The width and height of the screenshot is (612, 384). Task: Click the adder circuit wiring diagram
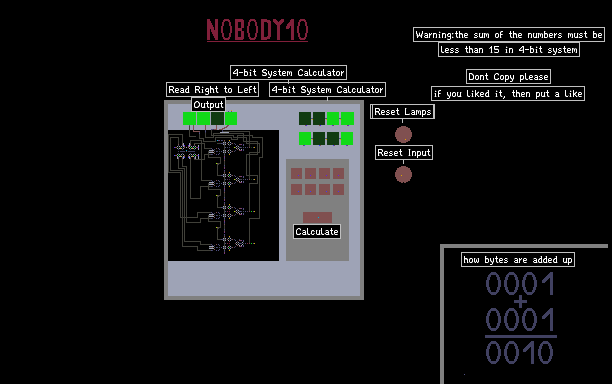coord(223,195)
